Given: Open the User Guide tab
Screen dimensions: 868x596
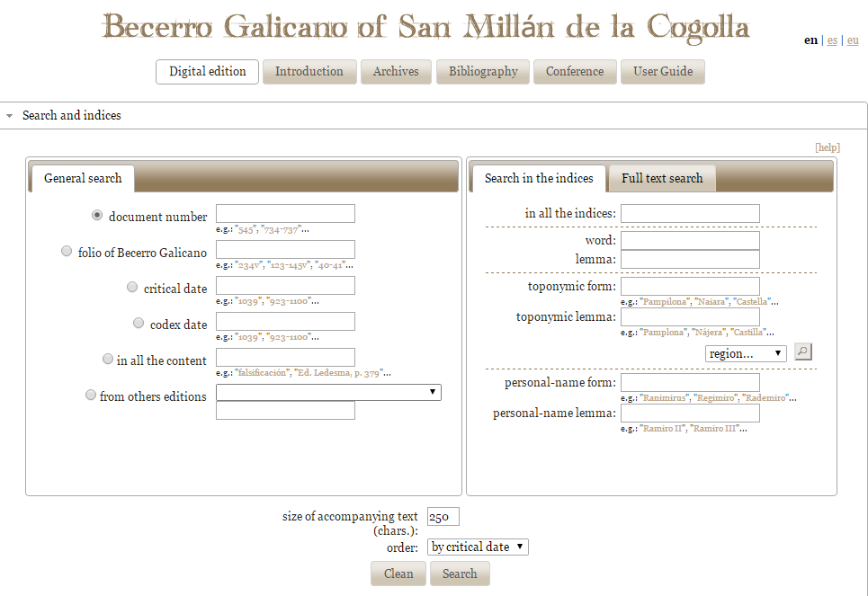Looking at the screenshot, I should pyautogui.click(x=663, y=72).
